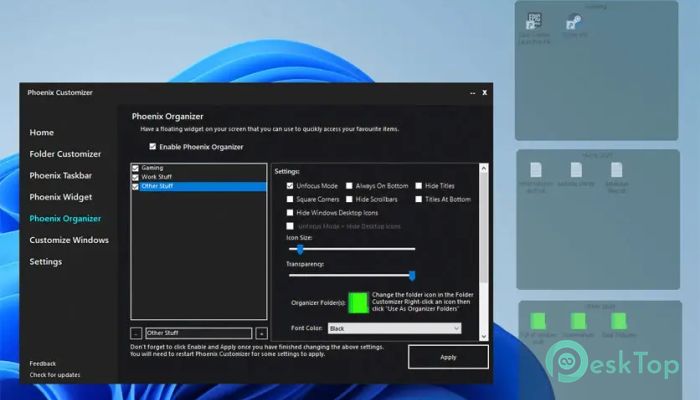Open middle green folder in Other Stuff widget
The width and height of the screenshot is (700, 400).
(578, 321)
